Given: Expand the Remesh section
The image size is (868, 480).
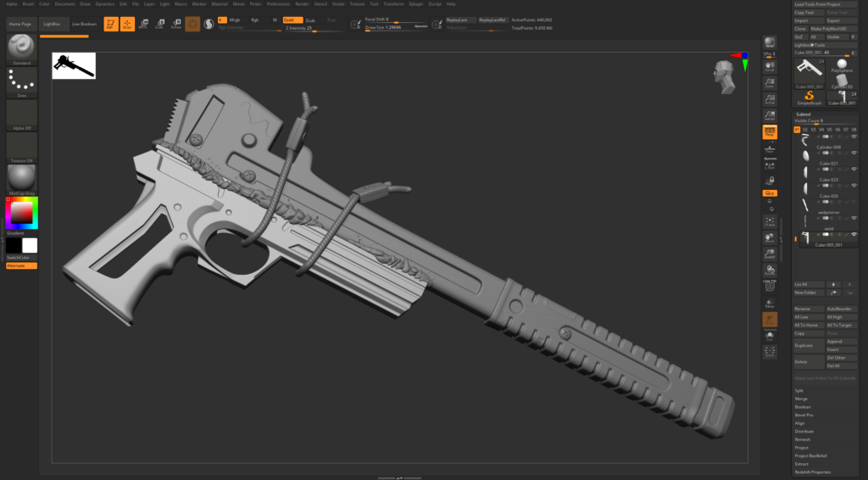Looking at the screenshot, I should (x=803, y=439).
